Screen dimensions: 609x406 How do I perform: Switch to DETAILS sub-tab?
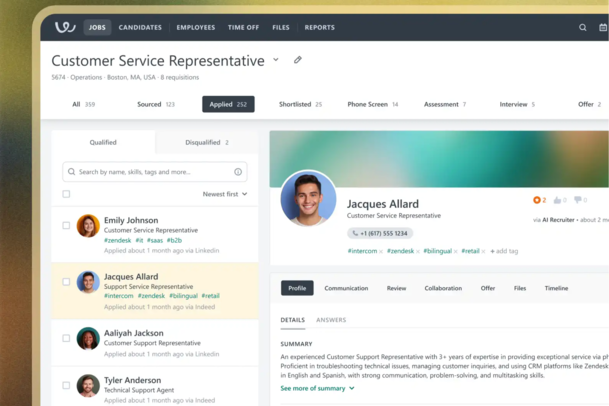[x=293, y=320]
